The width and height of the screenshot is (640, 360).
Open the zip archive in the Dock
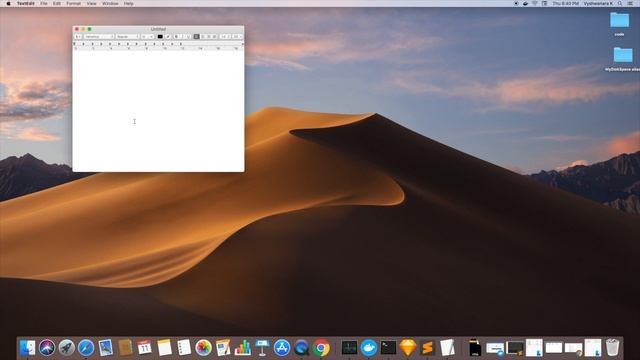click(x=475, y=348)
